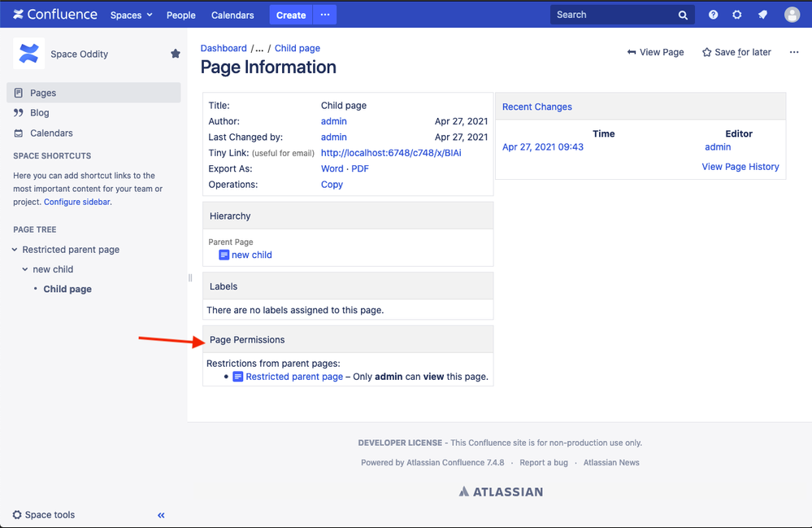The width and height of the screenshot is (812, 528).
Task: Toggle favourite star for Space Oddity
Action: click(175, 54)
